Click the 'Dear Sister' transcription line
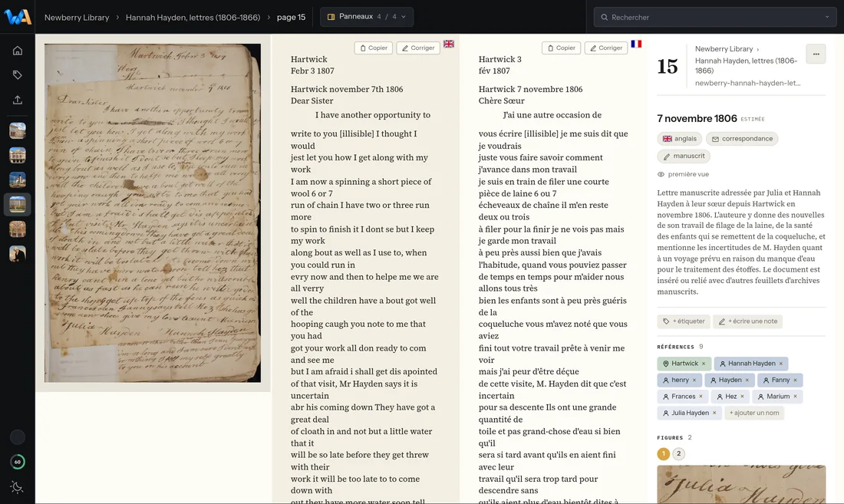The width and height of the screenshot is (844, 504). (x=312, y=100)
